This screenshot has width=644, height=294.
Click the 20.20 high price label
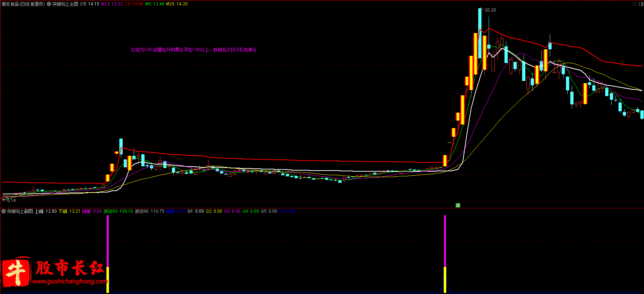(490, 10)
